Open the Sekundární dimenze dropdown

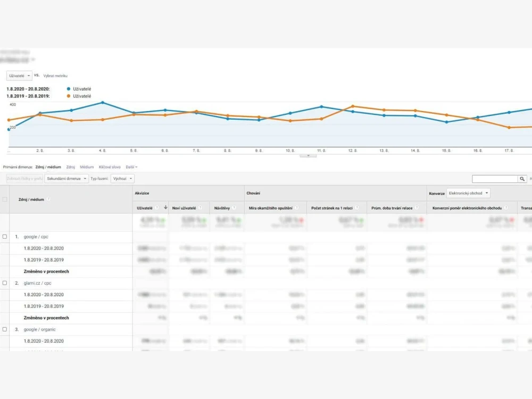pyautogui.click(x=66, y=178)
